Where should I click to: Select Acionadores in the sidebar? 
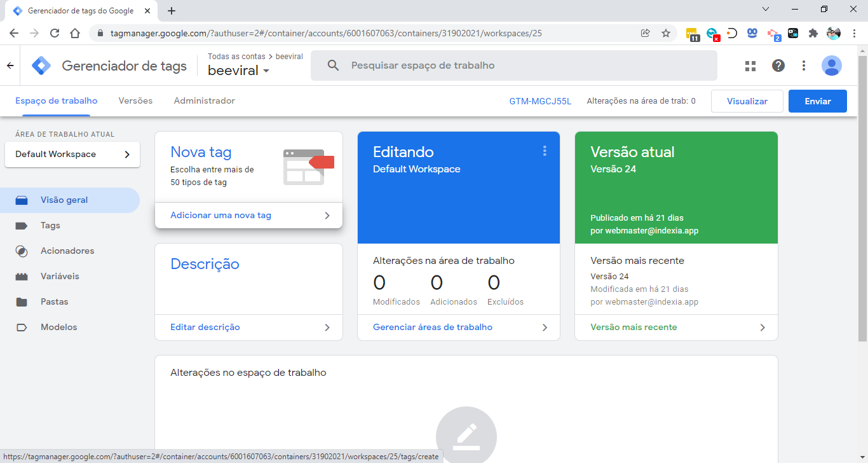70,251
